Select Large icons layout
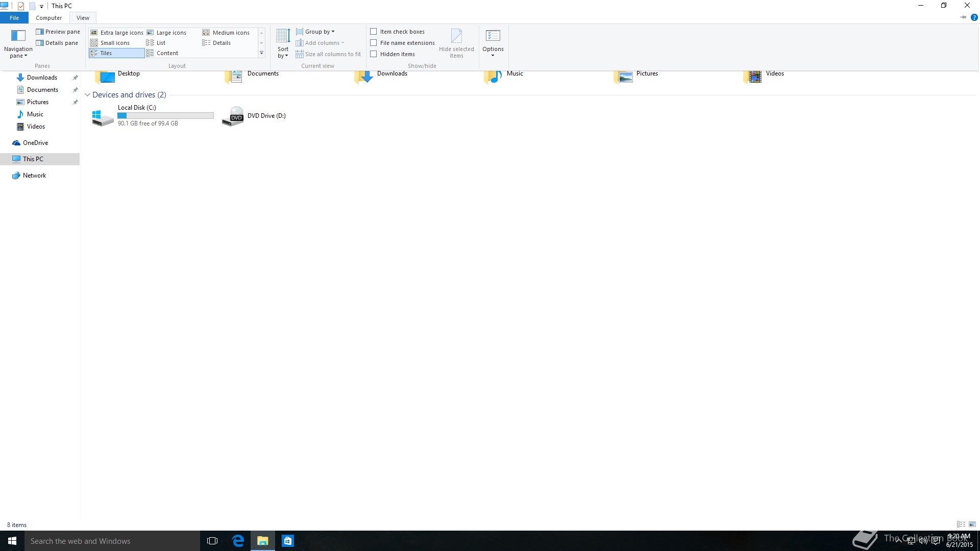 point(167,33)
